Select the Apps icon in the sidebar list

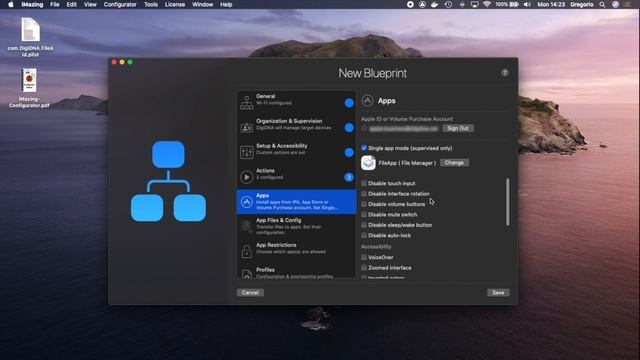pyautogui.click(x=247, y=202)
